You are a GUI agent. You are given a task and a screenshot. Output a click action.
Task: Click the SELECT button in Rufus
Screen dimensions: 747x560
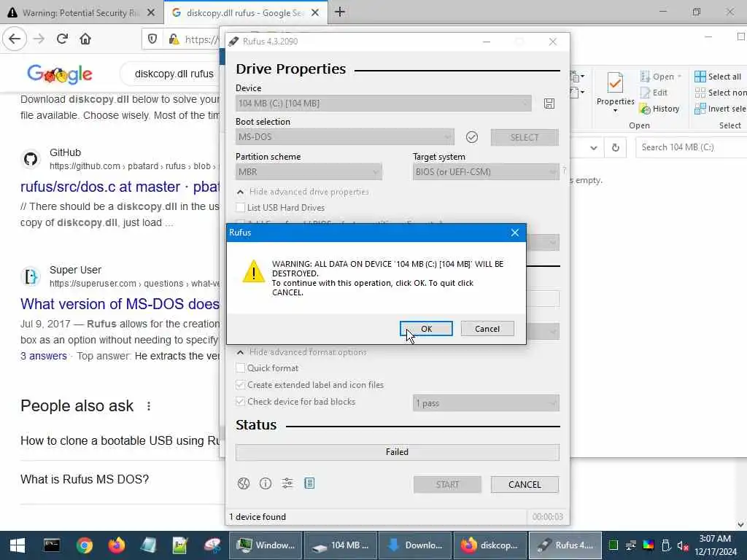point(525,137)
